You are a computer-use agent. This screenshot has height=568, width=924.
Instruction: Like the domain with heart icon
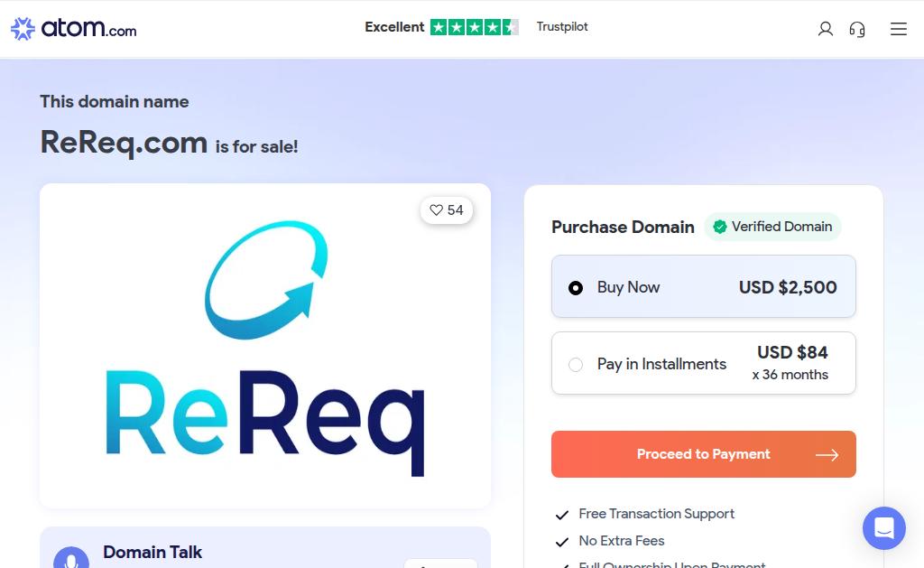pos(446,210)
